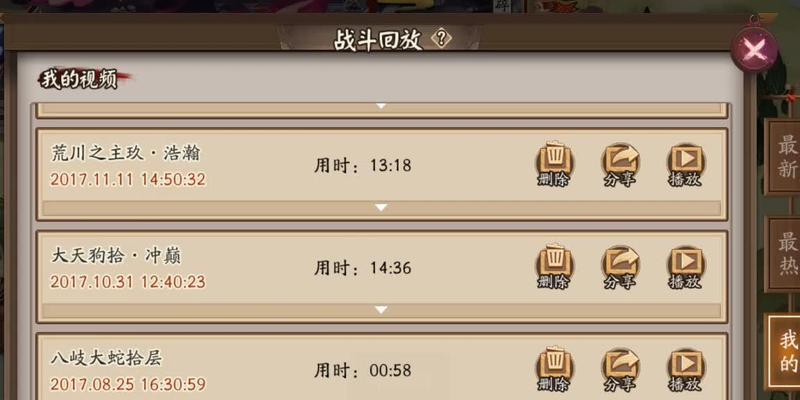Close the 战斗回放 panel with the X
The width and height of the screenshot is (800, 400).
(754, 49)
